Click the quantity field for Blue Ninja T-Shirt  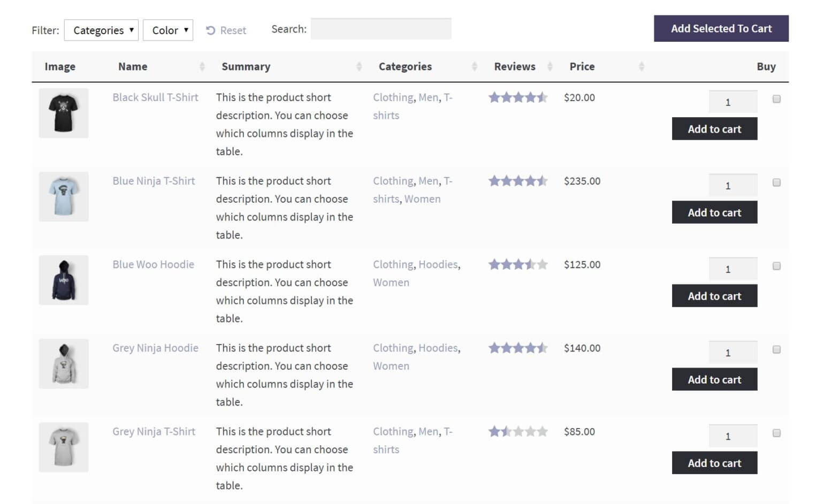tap(733, 185)
